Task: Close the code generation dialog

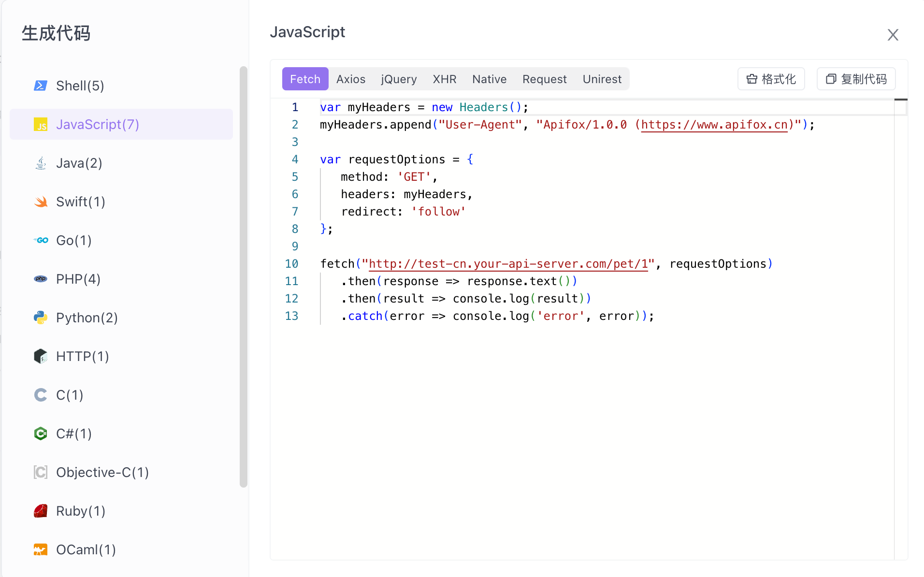Action: 893,35
